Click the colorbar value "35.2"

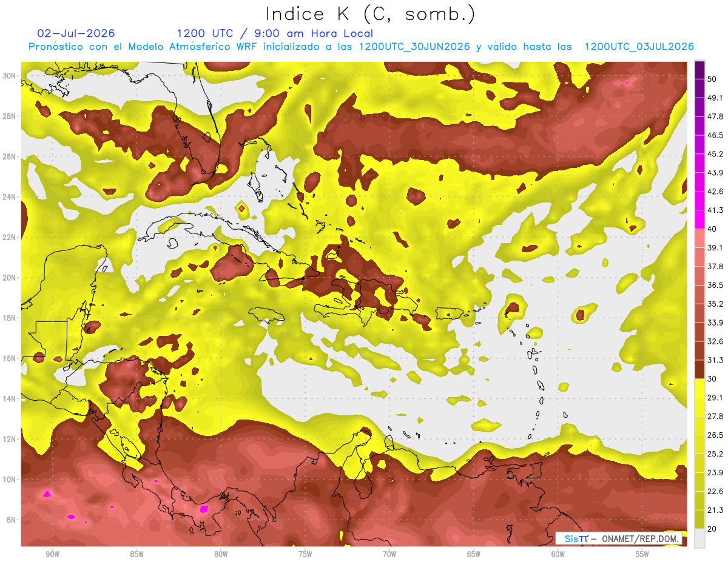[x=716, y=304]
